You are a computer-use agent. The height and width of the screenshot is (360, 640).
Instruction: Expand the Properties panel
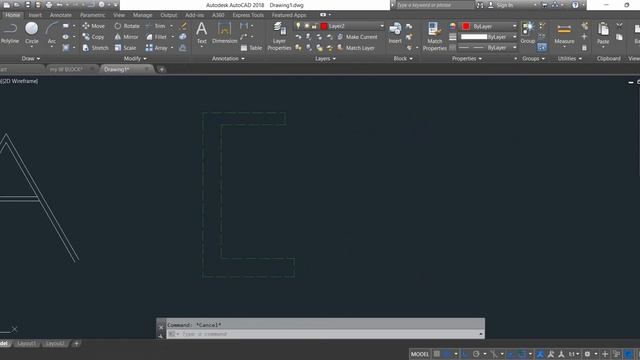467,58
